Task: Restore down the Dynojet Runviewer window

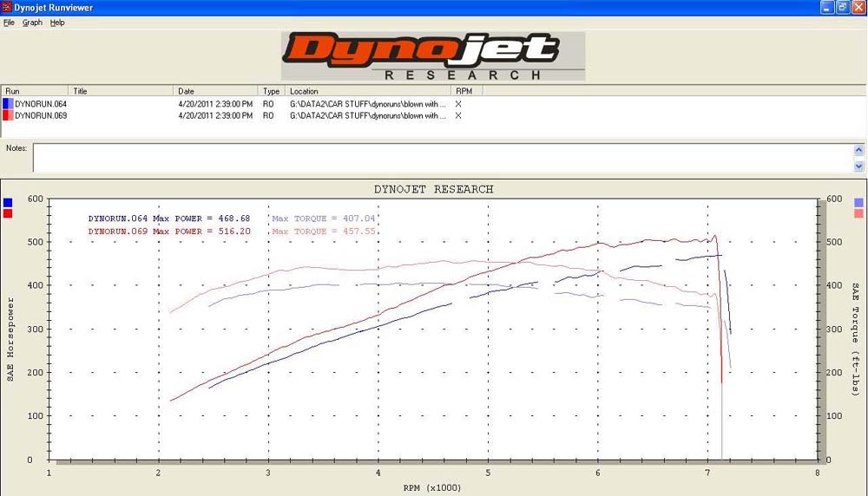Action: pyautogui.click(x=843, y=7)
